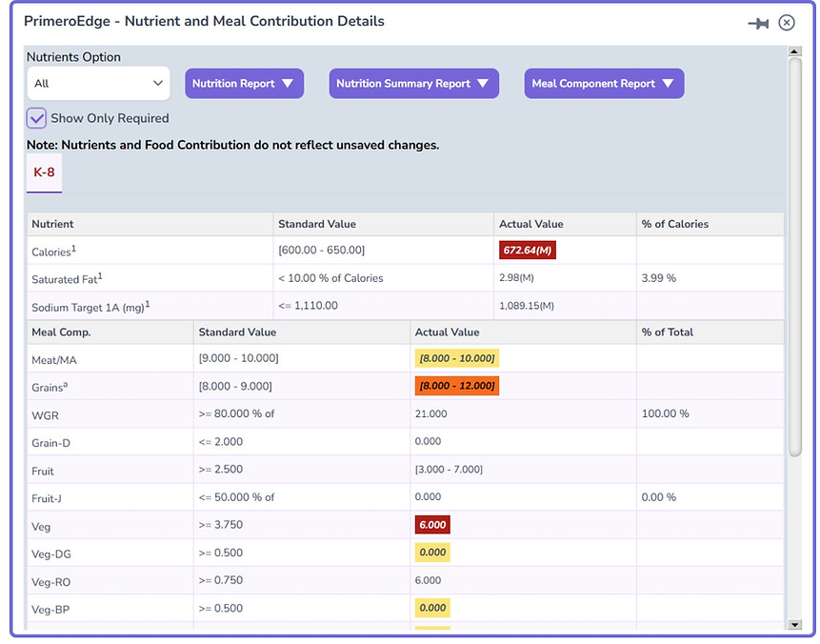
Task: Click the Veg meal component label
Action: point(41,527)
